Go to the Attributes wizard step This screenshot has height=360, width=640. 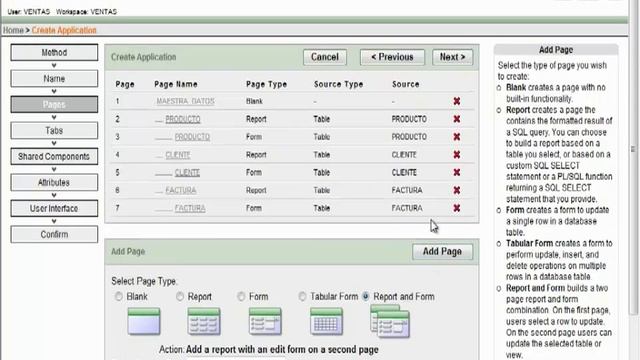pos(54,182)
